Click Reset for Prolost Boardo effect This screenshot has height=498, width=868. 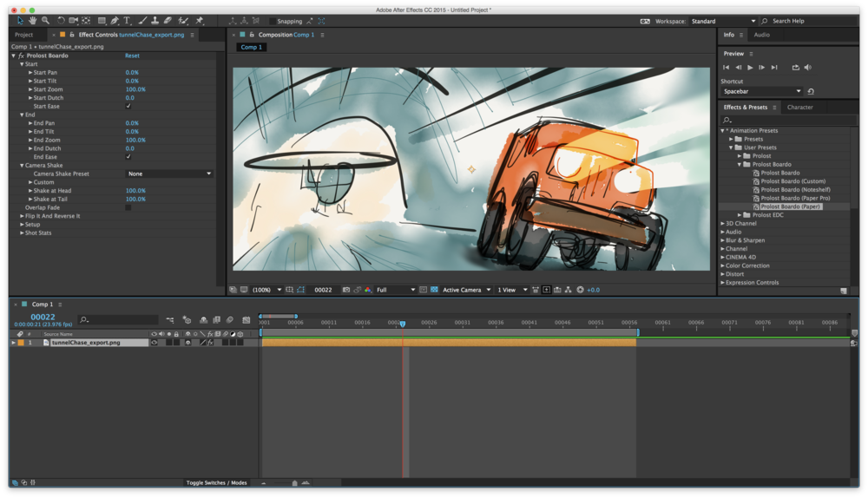click(132, 56)
